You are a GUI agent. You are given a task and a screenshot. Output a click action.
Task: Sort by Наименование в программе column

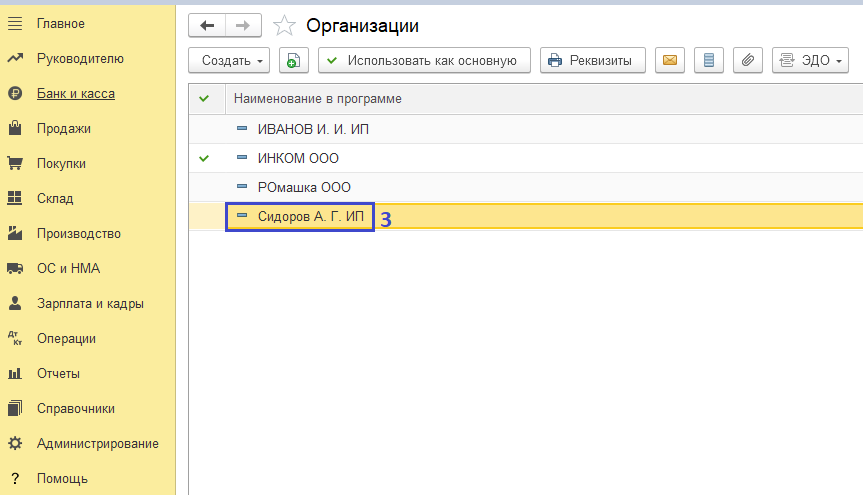317,98
